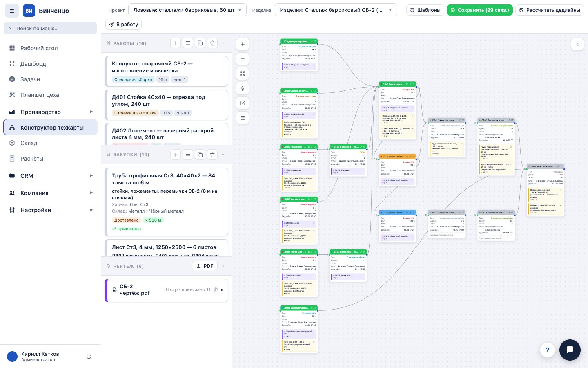Screen dimensions: 588x368
Task: Collapse the right panel arrow
Action: click(577, 44)
